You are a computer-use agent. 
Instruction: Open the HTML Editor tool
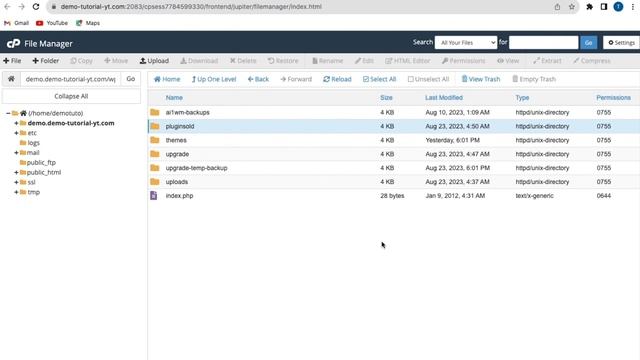407,61
